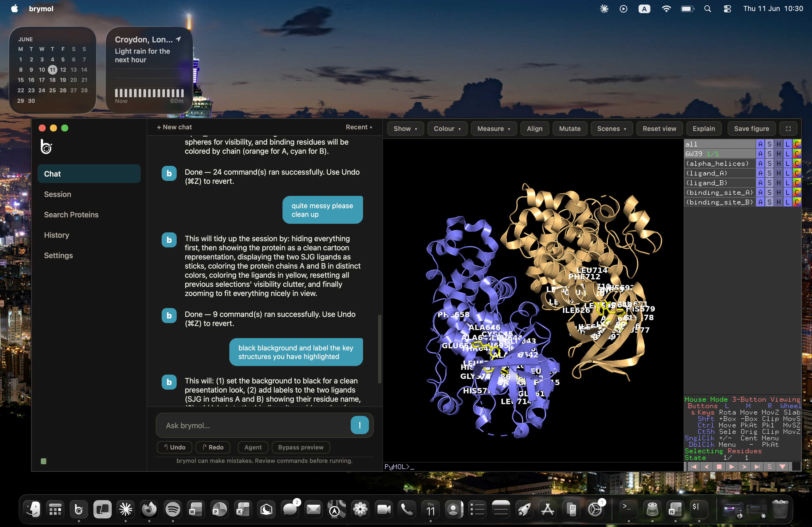Click Reset view in the toolbar

coord(659,129)
